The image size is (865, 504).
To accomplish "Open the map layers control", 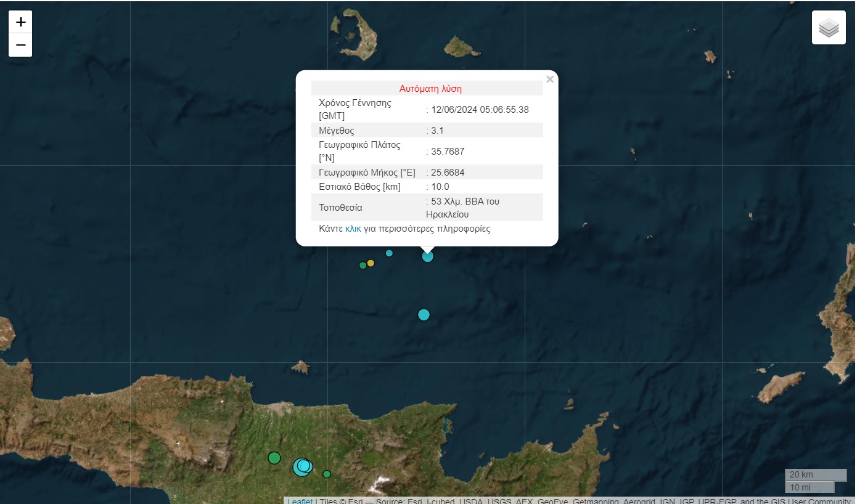I will click(829, 28).
